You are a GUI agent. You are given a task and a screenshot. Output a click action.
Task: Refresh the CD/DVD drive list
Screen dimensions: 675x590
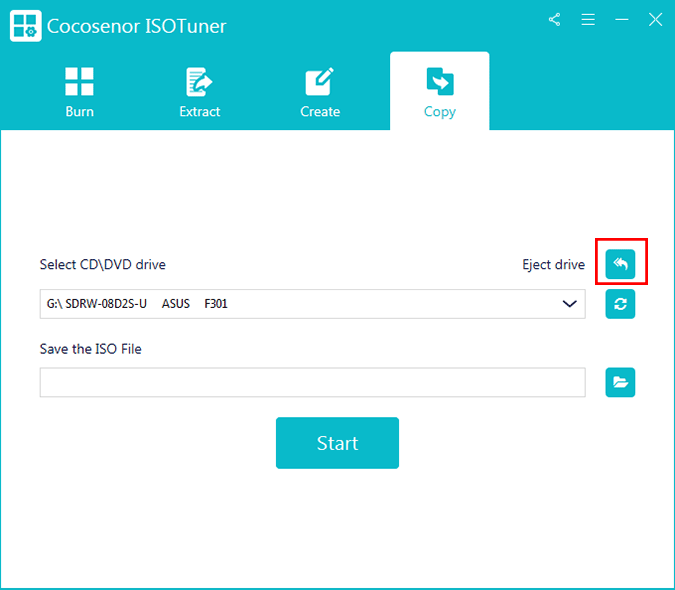620,304
